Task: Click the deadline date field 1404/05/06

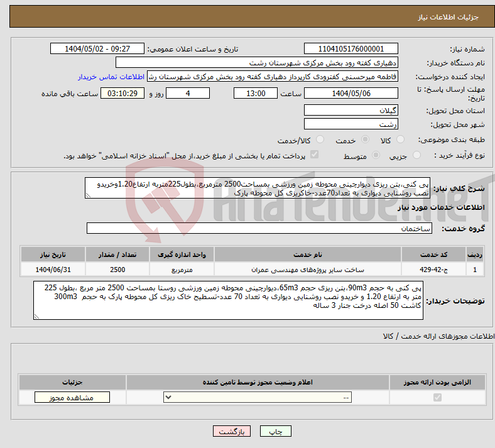Action: [351, 94]
